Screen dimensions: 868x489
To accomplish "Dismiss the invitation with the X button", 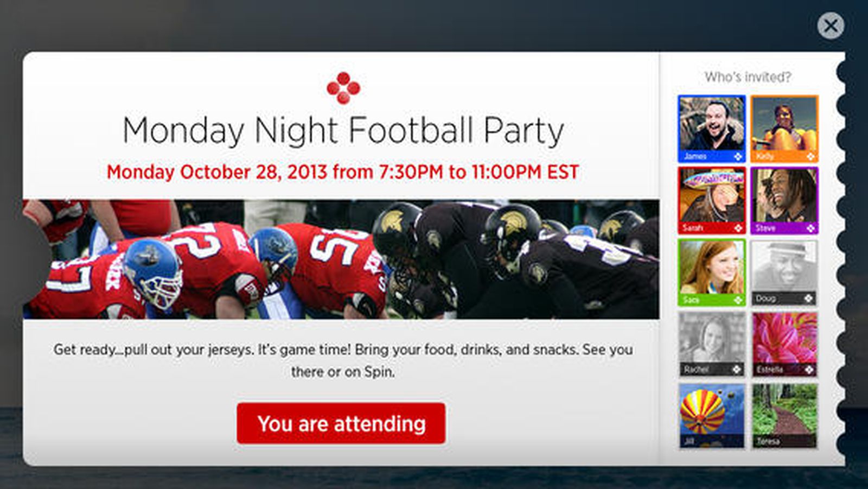I will click(x=831, y=26).
